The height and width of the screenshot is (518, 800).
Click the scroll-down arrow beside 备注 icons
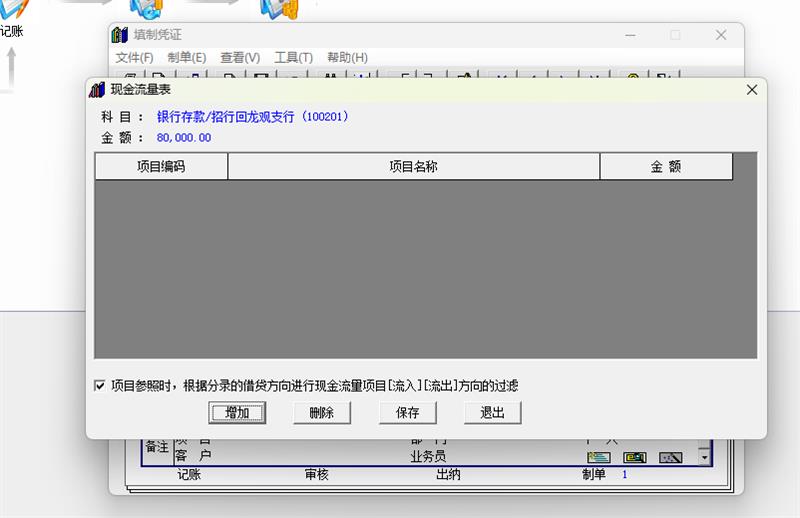pyautogui.click(x=703, y=458)
